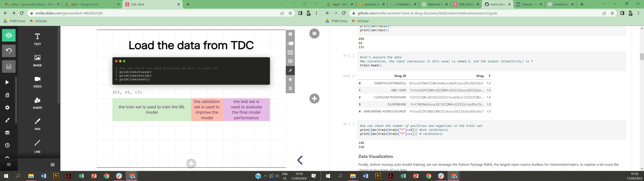Select the green train set text box
Viewport: 644px width, 181px height.
[152, 110]
